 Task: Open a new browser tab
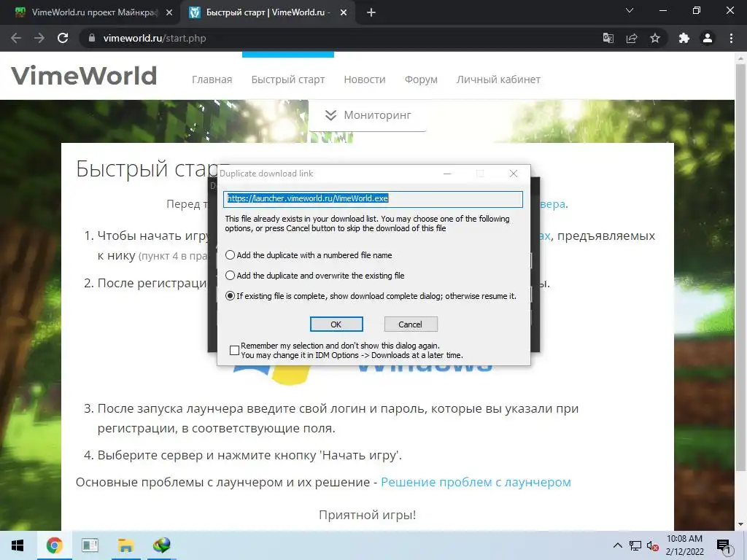371,12
